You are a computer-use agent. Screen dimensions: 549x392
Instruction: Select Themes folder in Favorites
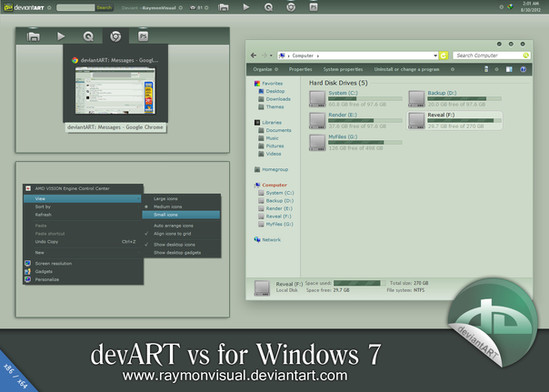pos(271,107)
